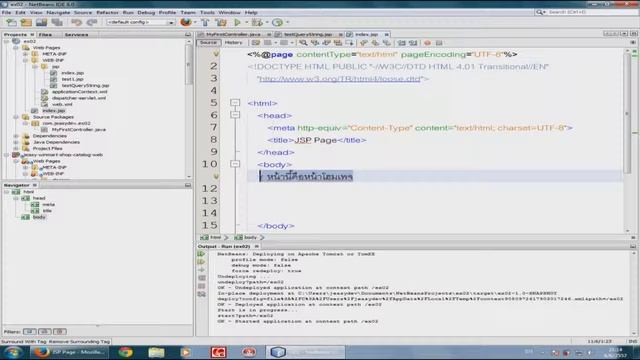Click the red Start Macro Recording icon
Image resolution: width=640 pixels, height=360 pixels.
(x=427, y=43)
